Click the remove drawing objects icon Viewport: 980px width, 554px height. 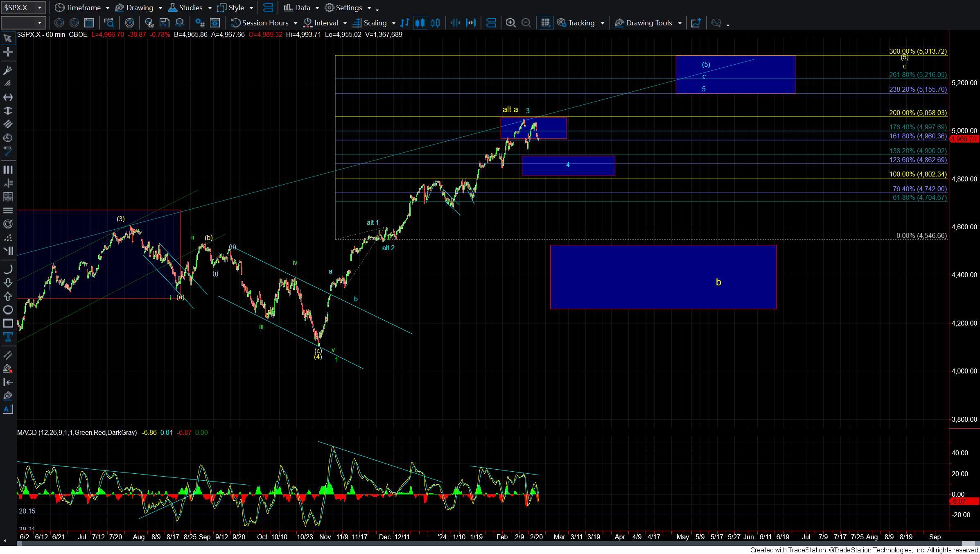(8, 369)
